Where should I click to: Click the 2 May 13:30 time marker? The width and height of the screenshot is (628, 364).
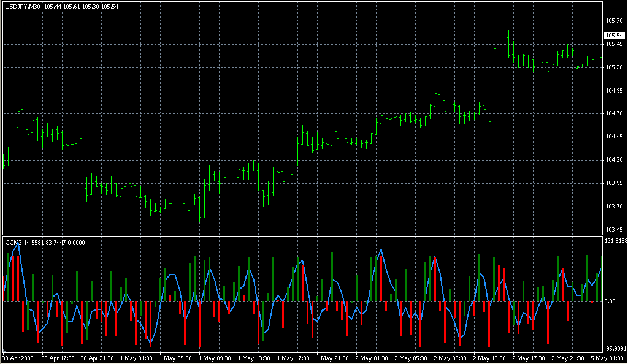pyautogui.click(x=491, y=358)
